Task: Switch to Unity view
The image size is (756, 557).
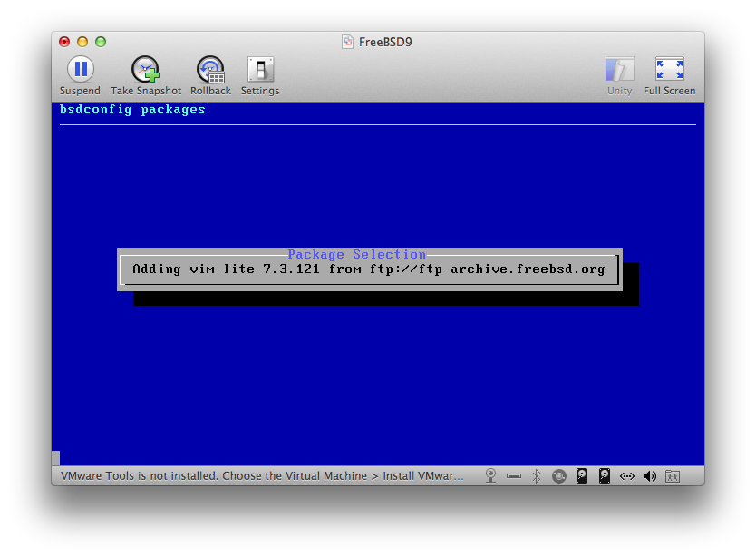Action: (x=619, y=76)
